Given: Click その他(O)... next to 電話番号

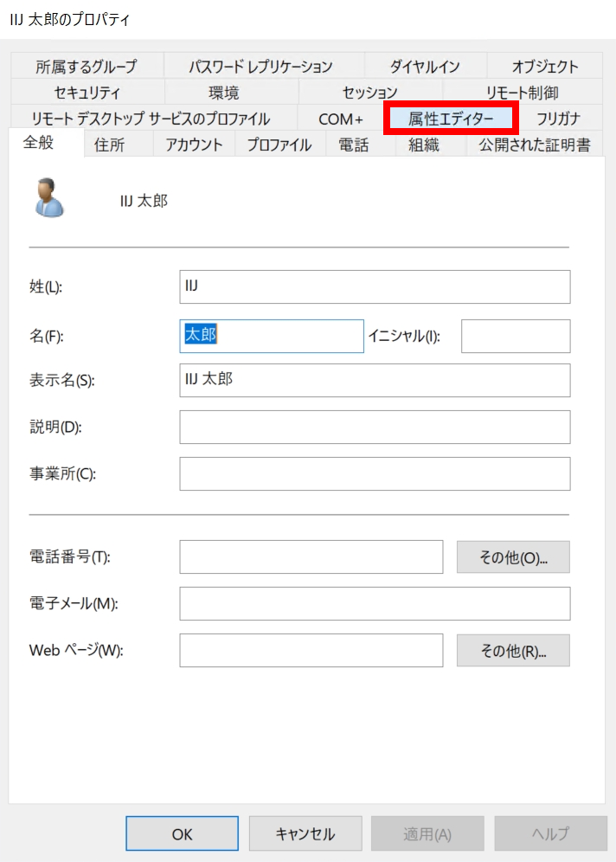Looking at the screenshot, I should 513,556.
